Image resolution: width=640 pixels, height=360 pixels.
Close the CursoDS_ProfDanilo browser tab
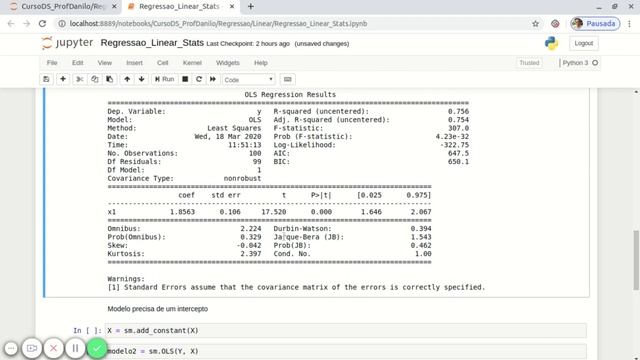114,7
